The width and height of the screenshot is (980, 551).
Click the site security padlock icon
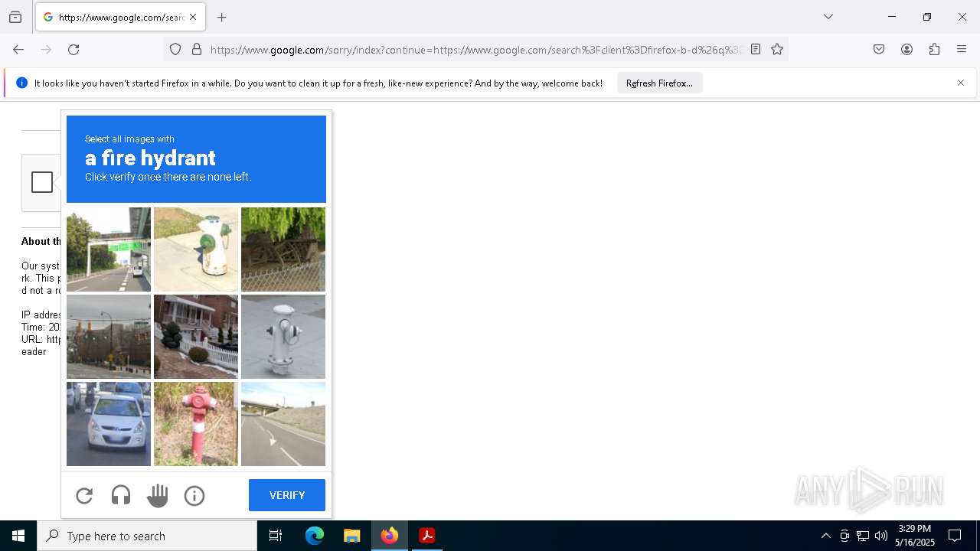[197, 50]
